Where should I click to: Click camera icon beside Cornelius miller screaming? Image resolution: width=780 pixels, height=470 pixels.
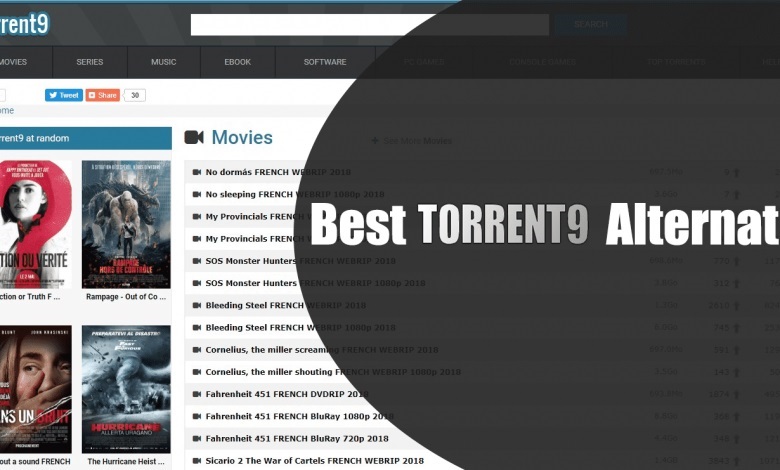coord(197,350)
